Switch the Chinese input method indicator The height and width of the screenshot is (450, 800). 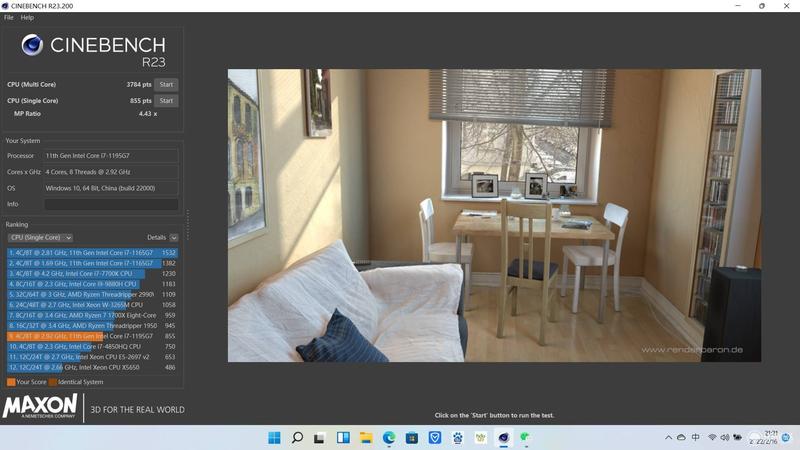[695, 438]
